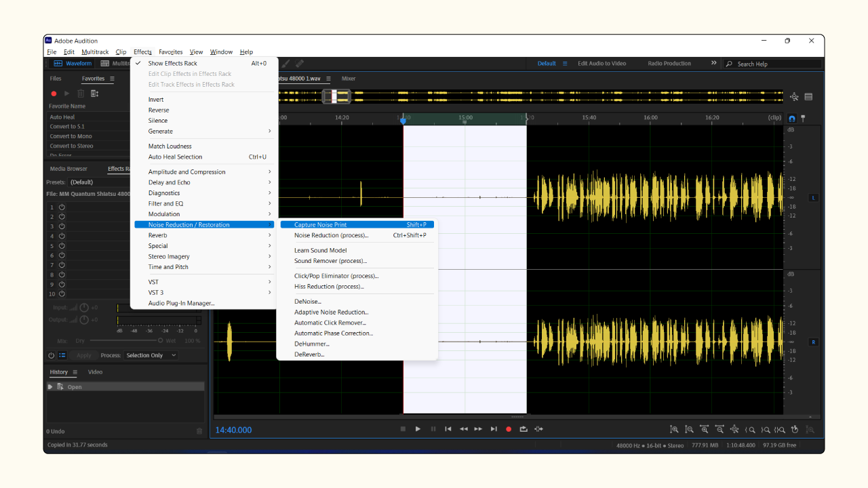Expand the Amplitude and Compression submenu
The height and width of the screenshot is (488, 868).
coord(204,172)
